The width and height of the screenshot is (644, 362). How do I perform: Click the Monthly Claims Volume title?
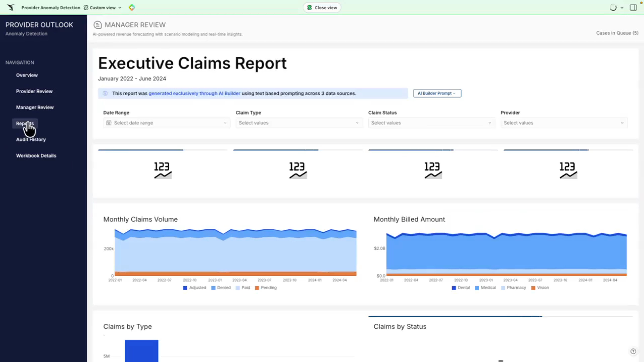(141, 219)
